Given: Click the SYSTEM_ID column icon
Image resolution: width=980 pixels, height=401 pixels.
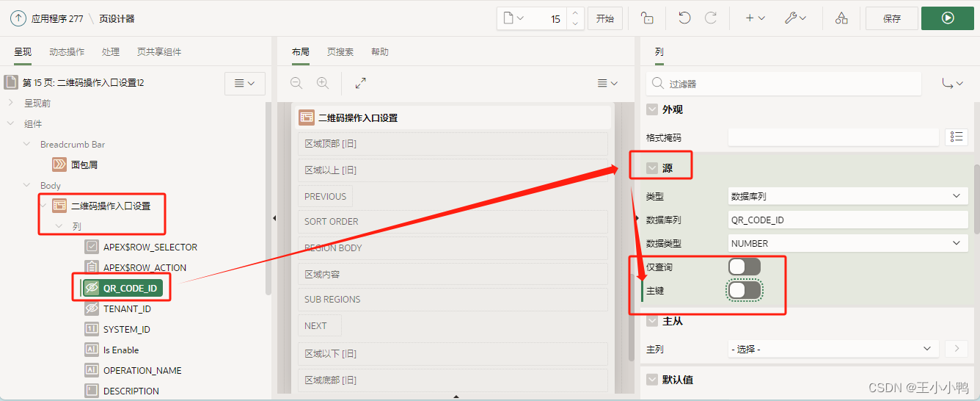Looking at the screenshot, I should click(92, 329).
